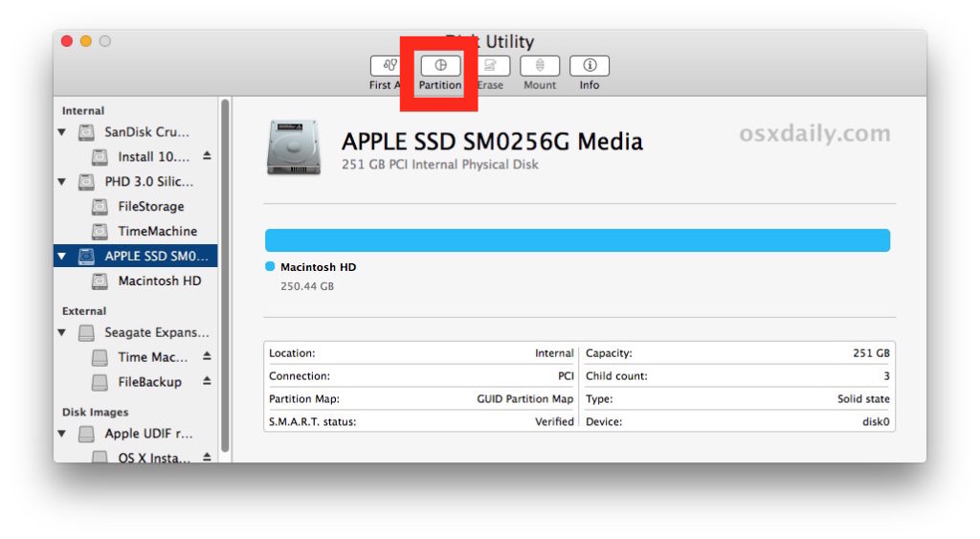The height and width of the screenshot is (539, 980).
Task: Eject the FileBackup volume
Action: click(x=207, y=381)
